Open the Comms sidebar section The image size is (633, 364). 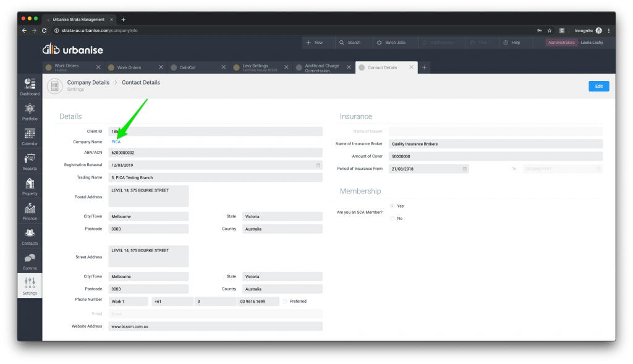(30, 261)
